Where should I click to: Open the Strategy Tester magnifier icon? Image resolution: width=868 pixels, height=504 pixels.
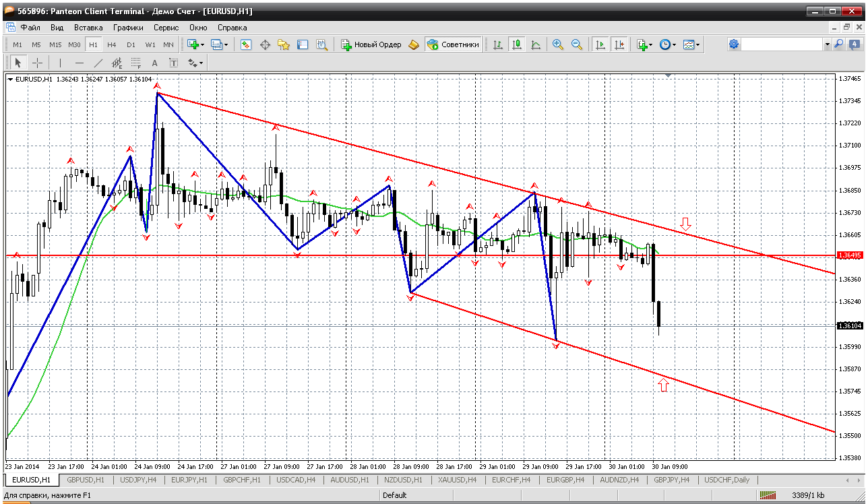321,44
